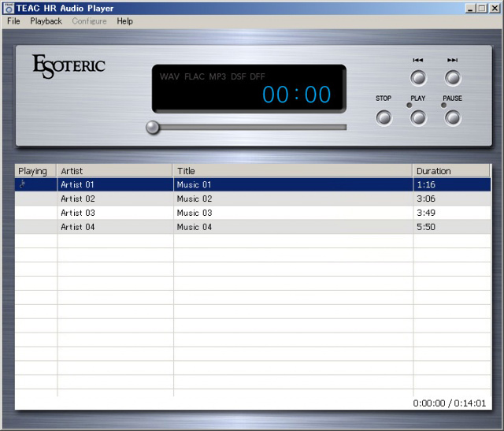This screenshot has height=431, width=504.
Task: Click the Playing column header
Action: point(35,171)
